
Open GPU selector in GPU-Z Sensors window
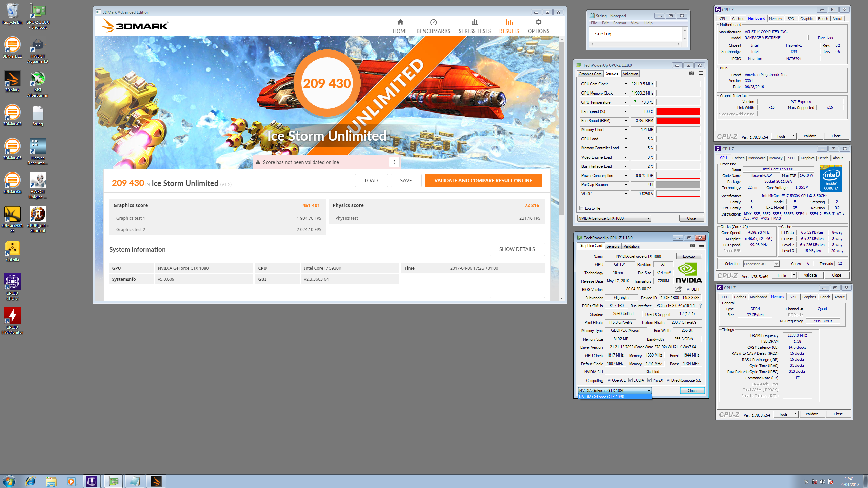(614, 218)
